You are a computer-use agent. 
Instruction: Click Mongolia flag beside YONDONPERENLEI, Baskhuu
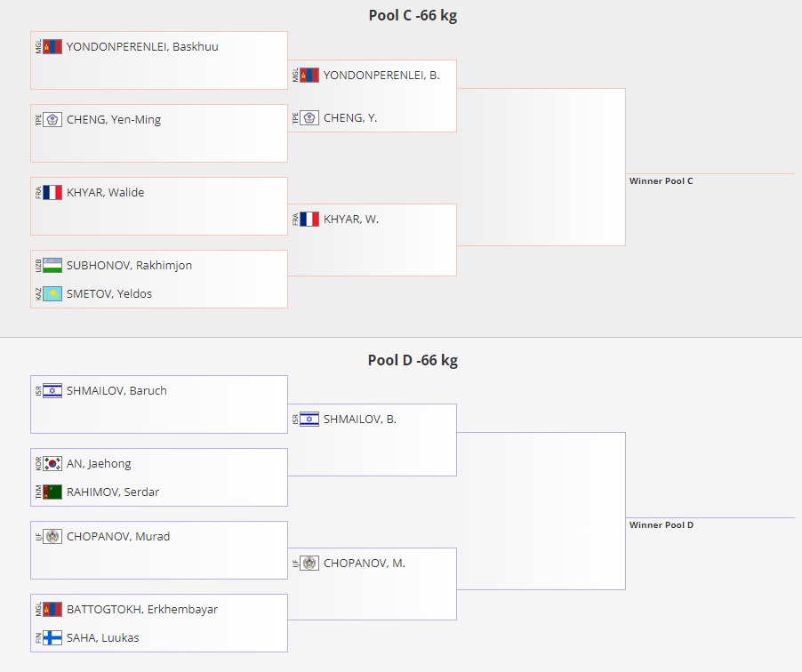pos(52,46)
